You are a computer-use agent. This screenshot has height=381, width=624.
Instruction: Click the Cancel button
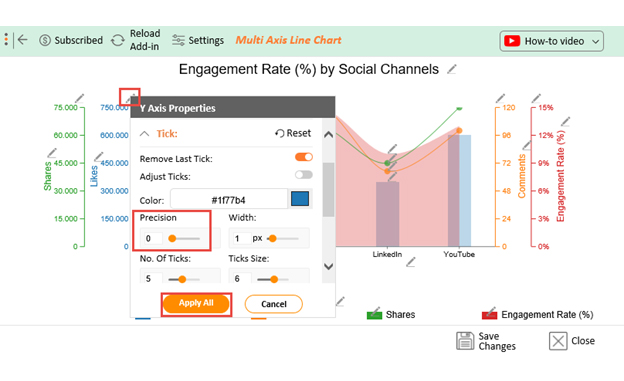click(273, 304)
